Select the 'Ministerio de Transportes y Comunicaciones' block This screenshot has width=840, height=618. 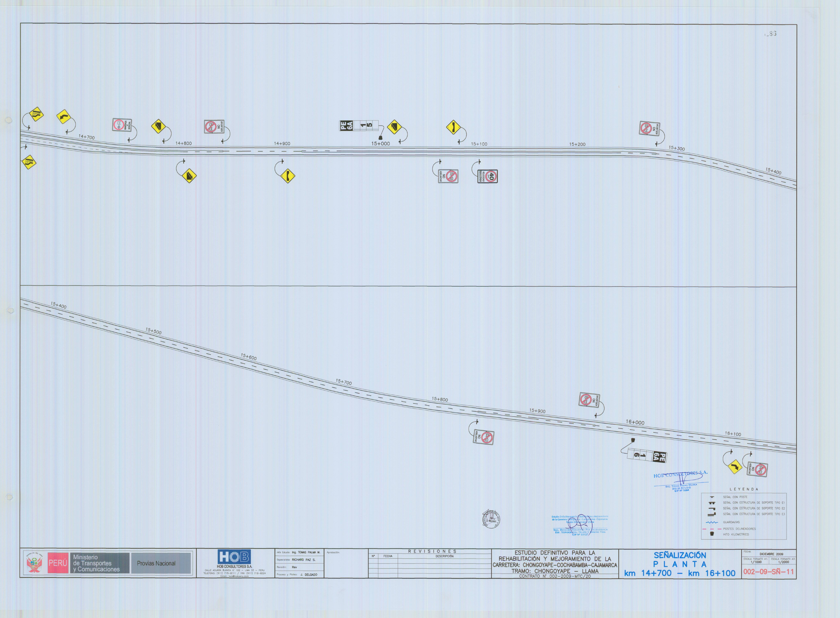(x=100, y=563)
